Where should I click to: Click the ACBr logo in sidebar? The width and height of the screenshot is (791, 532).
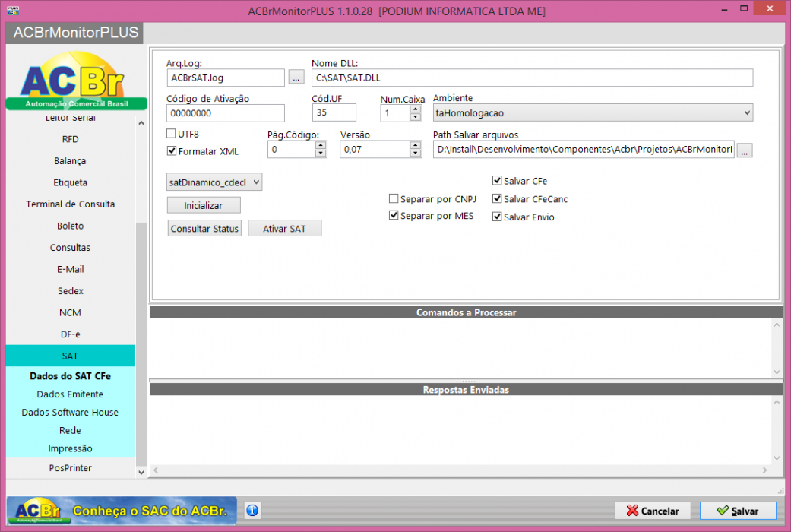click(x=76, y=81)
